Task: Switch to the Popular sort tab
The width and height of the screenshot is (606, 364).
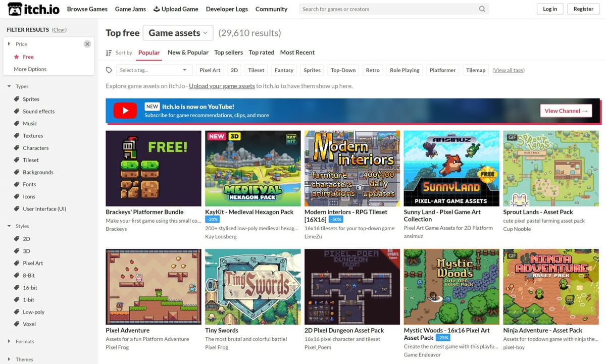Action: [x=149, y=53]
